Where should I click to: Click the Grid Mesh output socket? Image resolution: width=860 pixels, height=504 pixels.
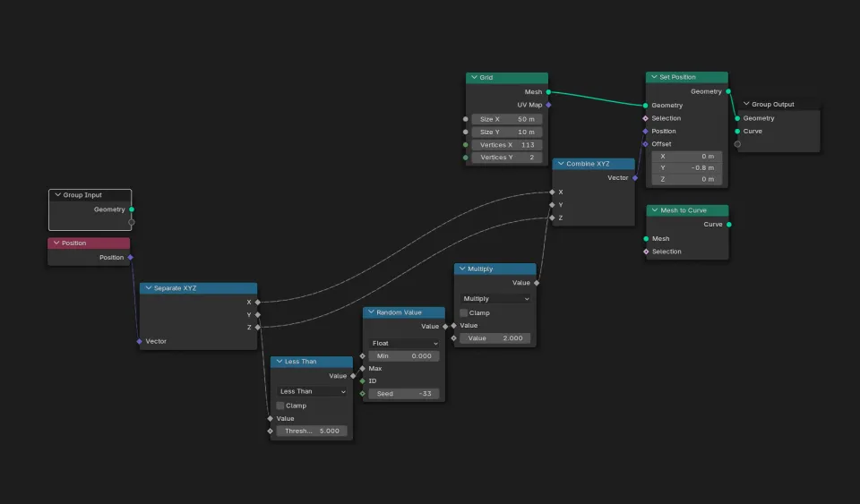tap(548, 92)
